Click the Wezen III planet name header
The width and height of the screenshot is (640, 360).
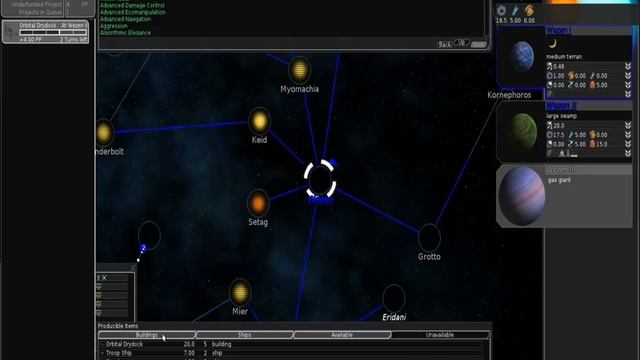[560, 169]
